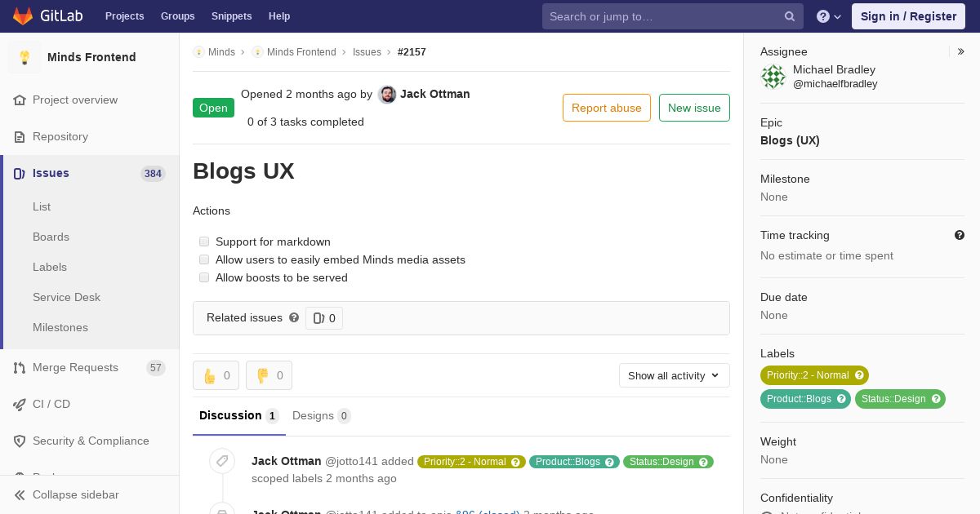Viewport: 980px width, 514px height.
Task: Open the help question mark menu
Action: (x=829, y=16)
